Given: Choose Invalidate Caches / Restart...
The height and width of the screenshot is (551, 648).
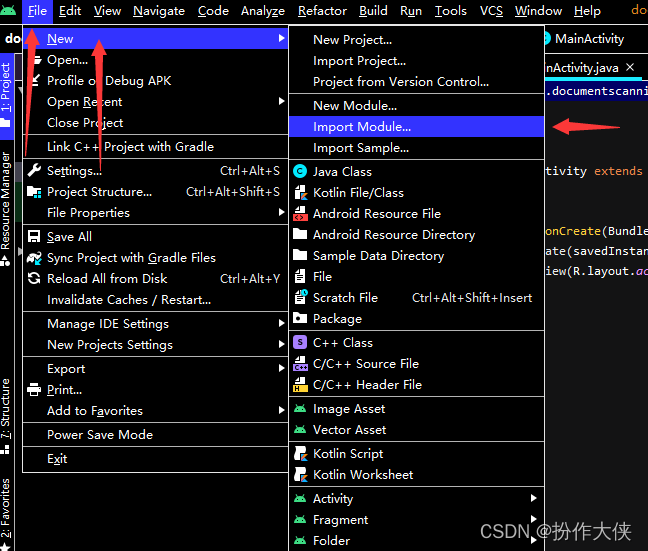Looking at the screenshot, I should (x=155, y=300).
